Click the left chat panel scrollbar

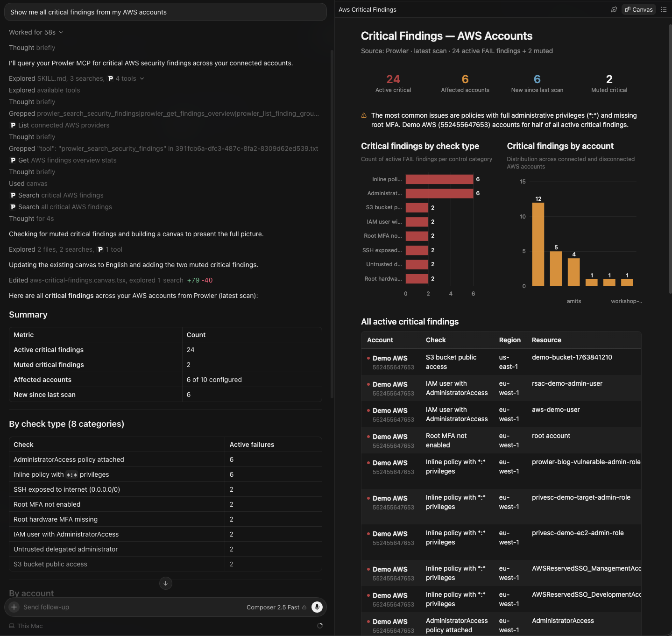332,224
